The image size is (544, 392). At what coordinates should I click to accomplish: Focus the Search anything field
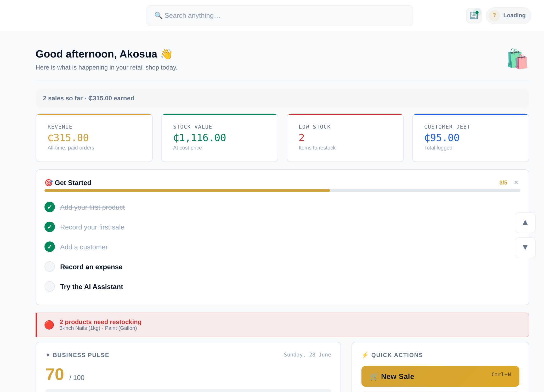pos(280,16)
